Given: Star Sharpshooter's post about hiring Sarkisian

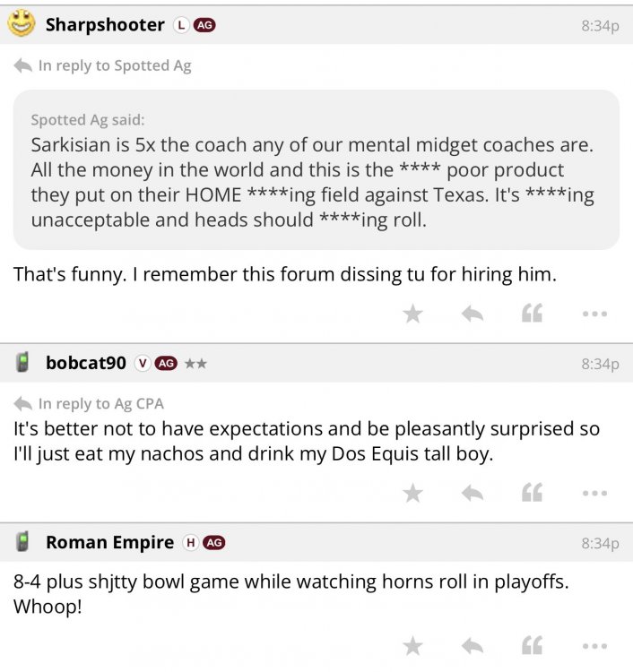Looking at the screenshot, I should click(412, 314).
